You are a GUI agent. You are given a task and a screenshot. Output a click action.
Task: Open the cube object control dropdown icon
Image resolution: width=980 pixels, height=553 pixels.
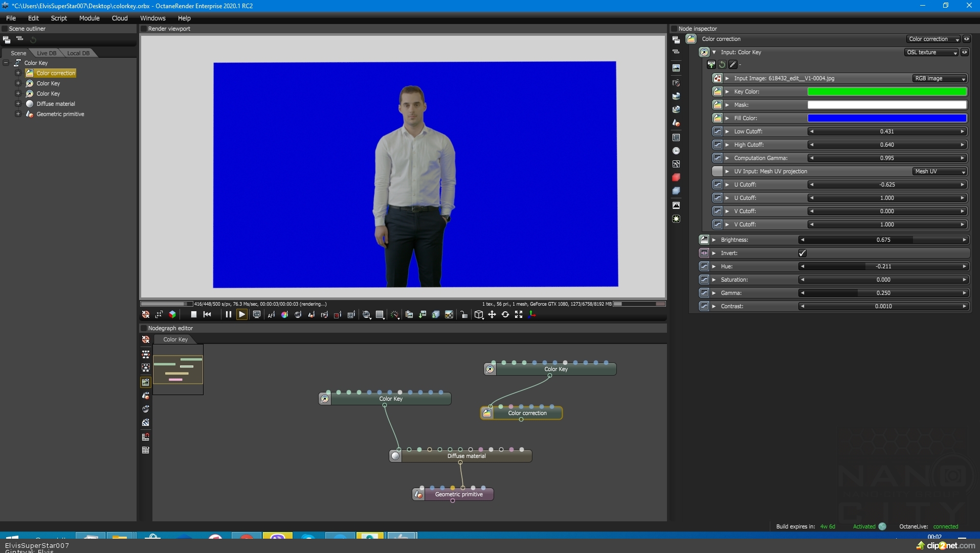[x=479, y=315]
